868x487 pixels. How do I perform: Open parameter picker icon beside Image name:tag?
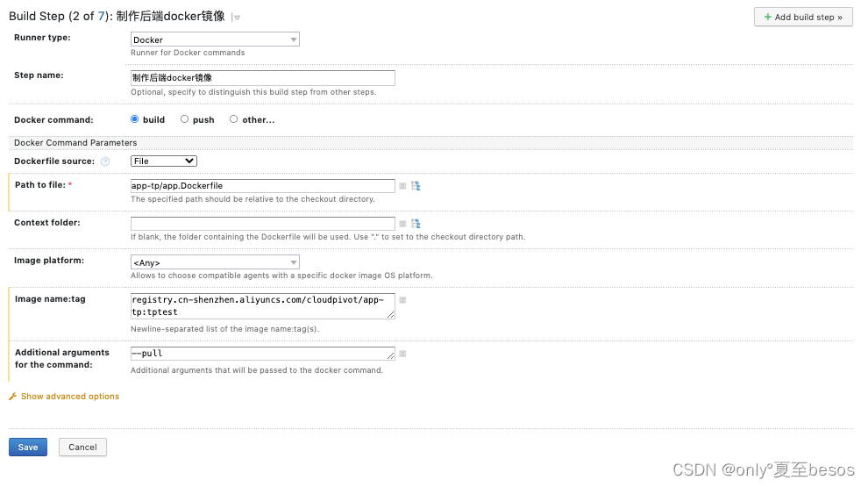(x=402, y=300)
